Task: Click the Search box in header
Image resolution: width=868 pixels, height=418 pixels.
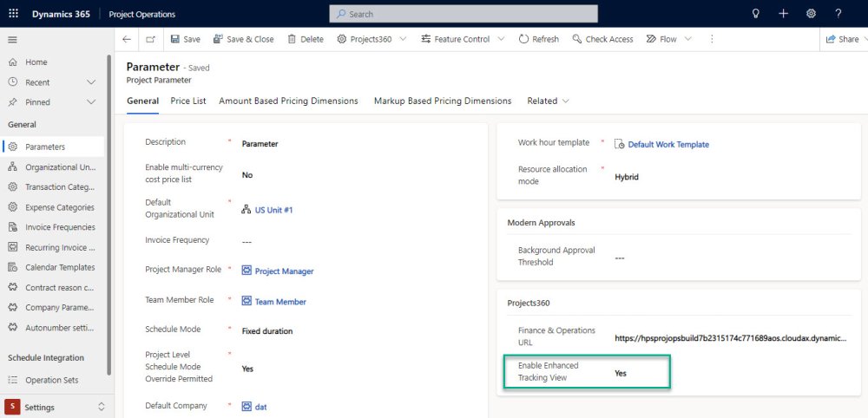Action: tap(464, 14)
